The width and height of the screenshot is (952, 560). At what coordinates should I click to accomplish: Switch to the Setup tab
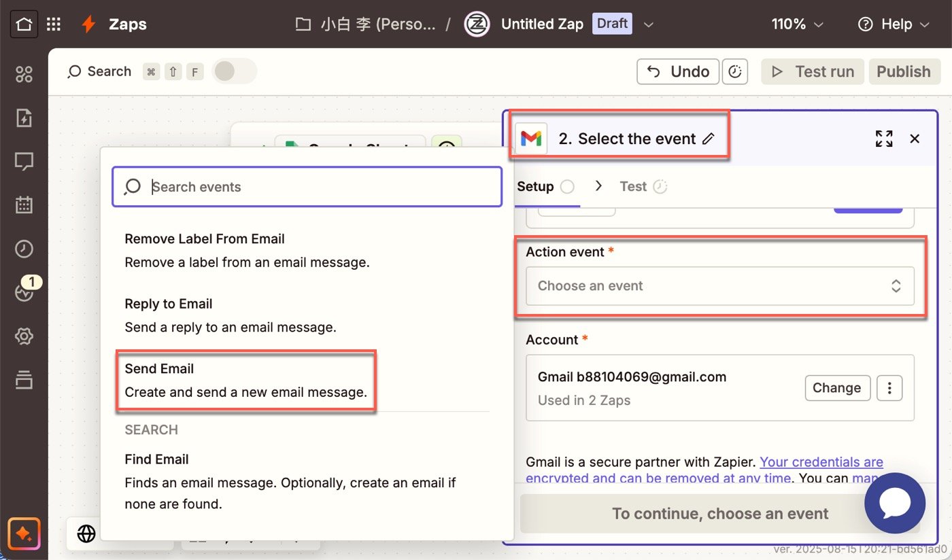545,187
